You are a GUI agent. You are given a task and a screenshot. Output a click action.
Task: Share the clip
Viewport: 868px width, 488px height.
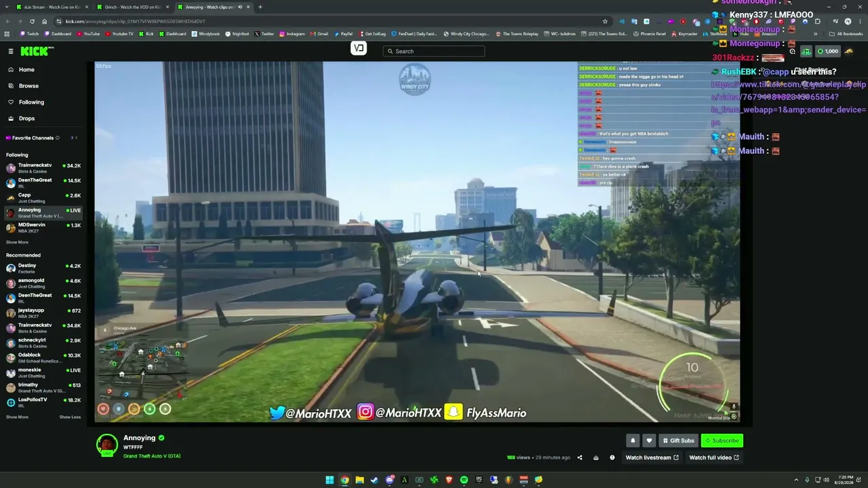(580, 457)
